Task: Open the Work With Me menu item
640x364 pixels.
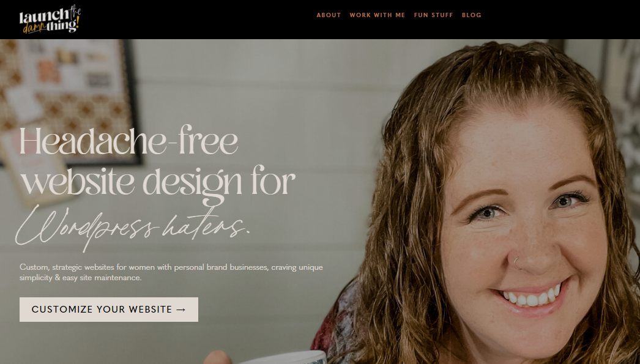Action: coord(377,15)
